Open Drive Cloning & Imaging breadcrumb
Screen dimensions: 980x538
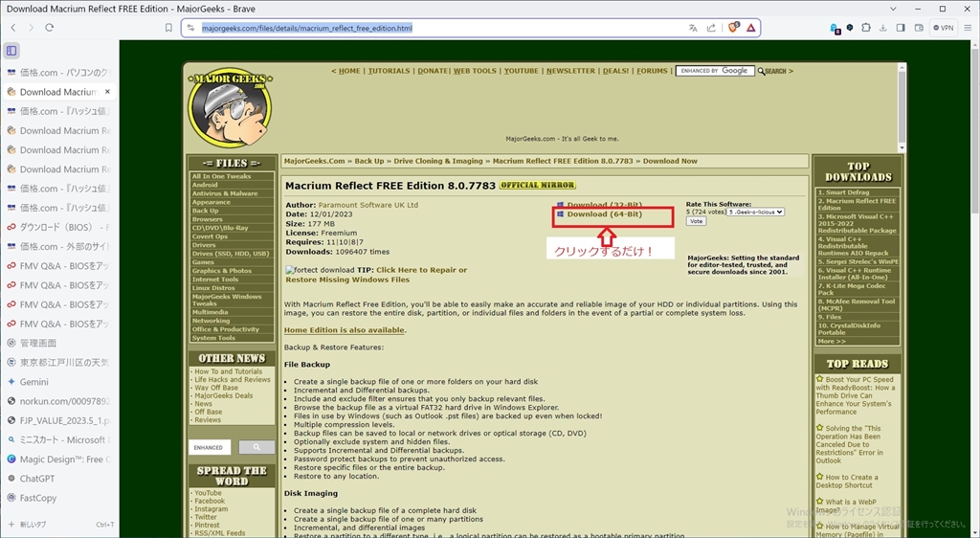point(438,161)
